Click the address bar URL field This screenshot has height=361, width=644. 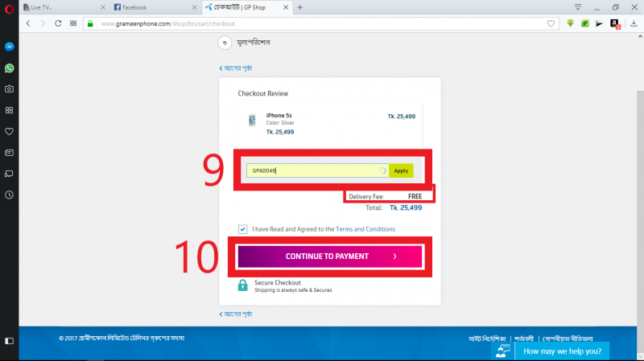pyautogui.click(x=320, y=24)
